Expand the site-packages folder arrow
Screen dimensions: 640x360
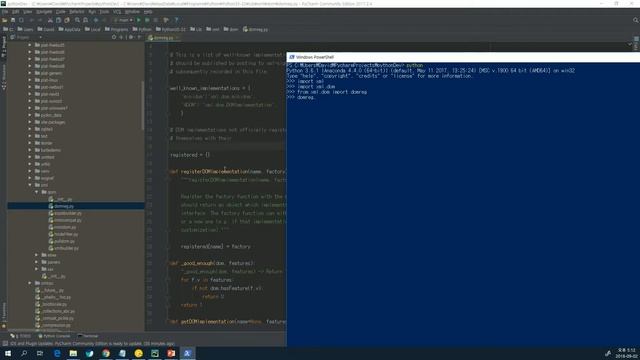coord(30,122)
